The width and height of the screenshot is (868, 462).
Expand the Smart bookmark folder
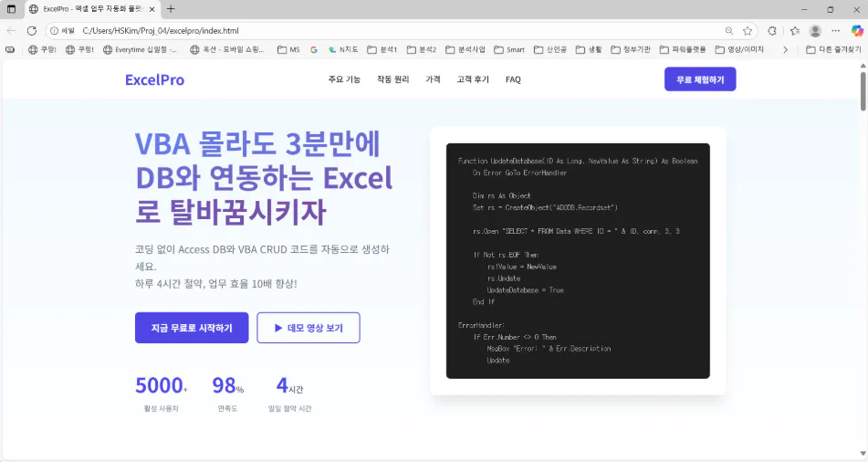click(509, 49)
